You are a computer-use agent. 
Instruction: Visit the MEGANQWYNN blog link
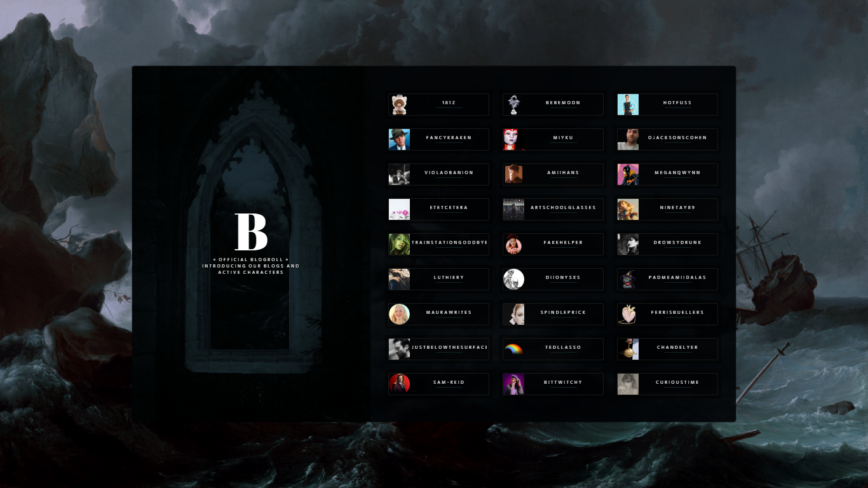[677, 173]
